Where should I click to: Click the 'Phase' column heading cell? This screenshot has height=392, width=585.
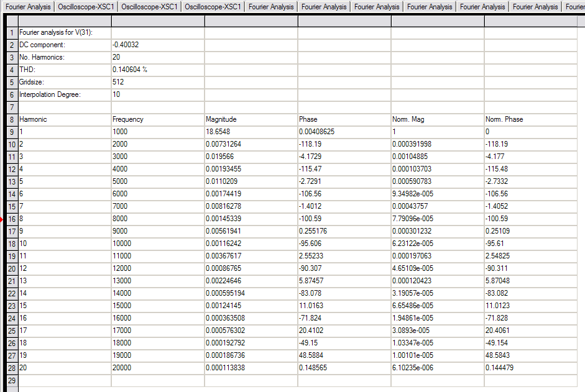pos(344,119)
